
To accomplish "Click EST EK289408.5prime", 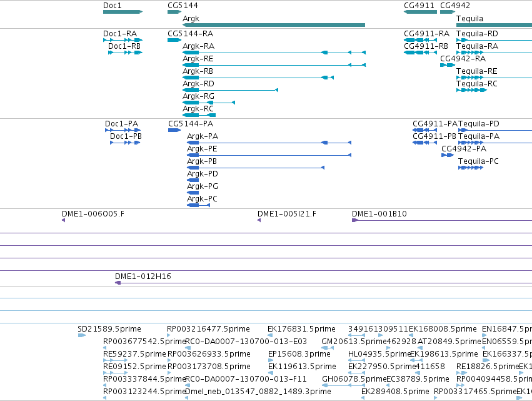I will 395,392.
